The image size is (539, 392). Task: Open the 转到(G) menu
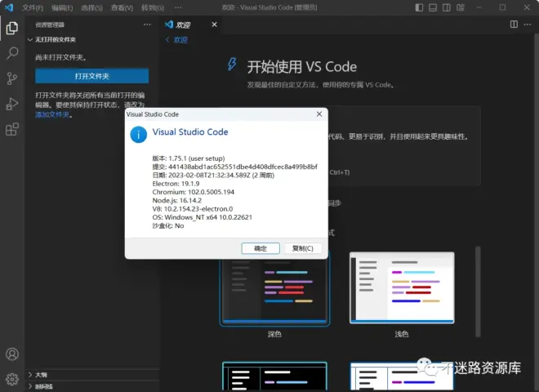point(153,7)
